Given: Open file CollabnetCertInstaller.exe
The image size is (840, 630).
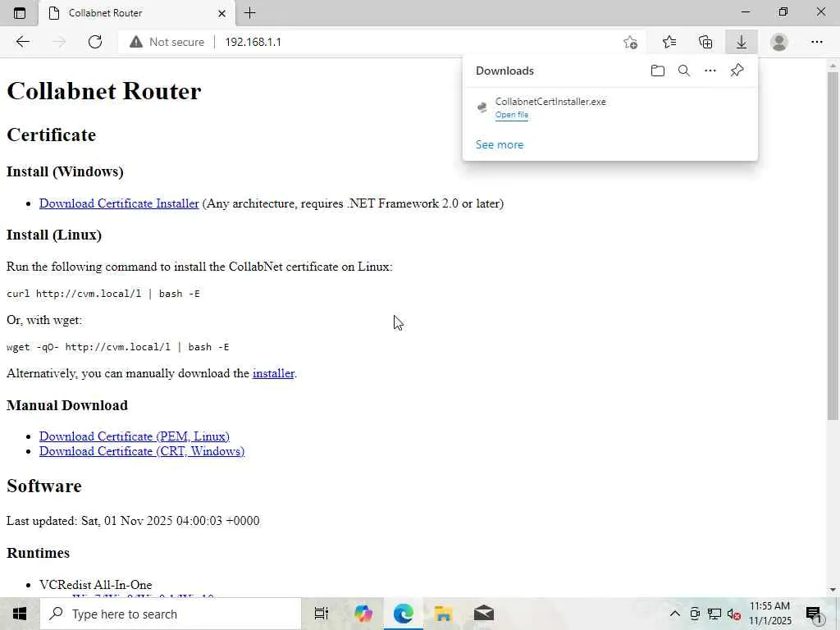Looking at the screenshot, I should point(512,115).
